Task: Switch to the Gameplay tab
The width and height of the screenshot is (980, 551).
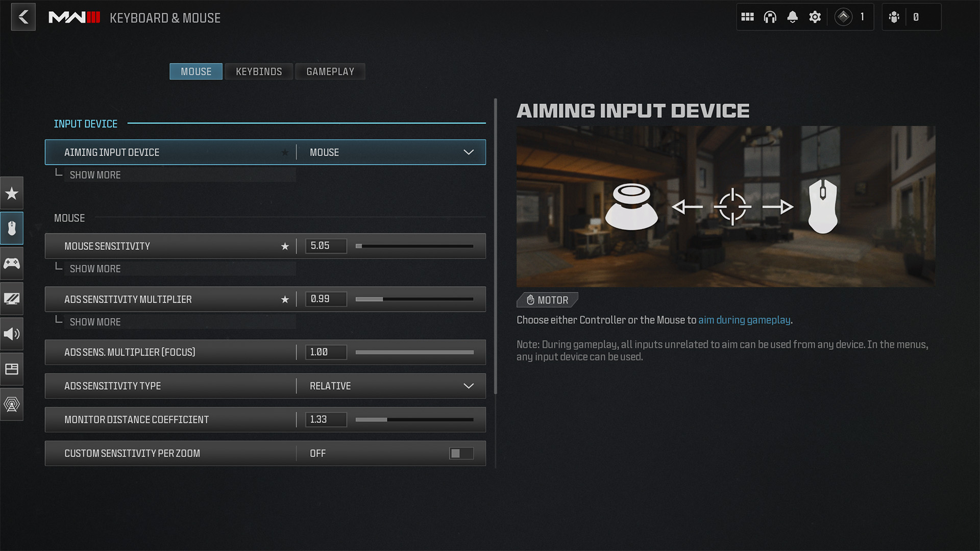Action: pyautogui.click(x=330, y=71)
